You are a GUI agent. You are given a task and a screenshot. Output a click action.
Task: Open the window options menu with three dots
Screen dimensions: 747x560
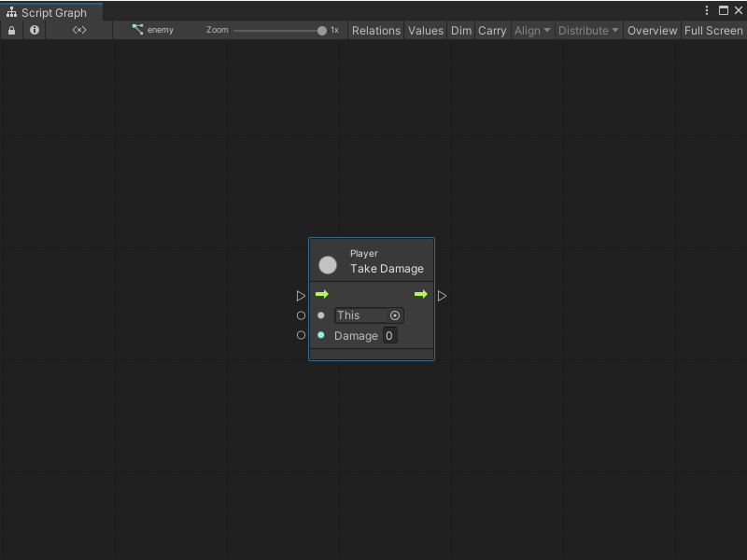pyautogui.click(x=707, y=9)
